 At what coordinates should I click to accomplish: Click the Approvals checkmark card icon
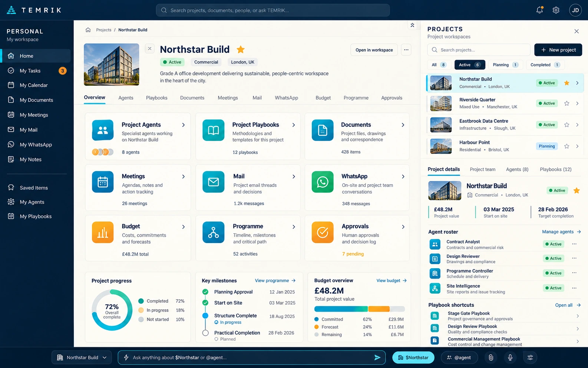click(323, 232)
